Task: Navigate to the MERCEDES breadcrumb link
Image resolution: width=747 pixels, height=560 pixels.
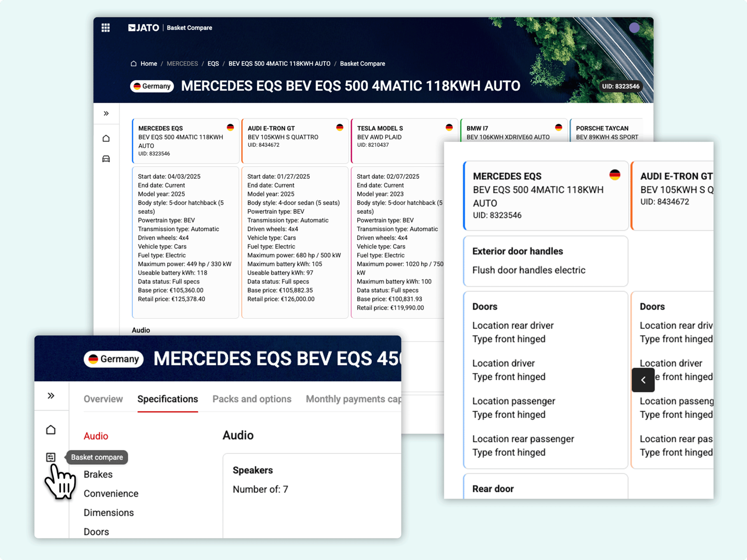Action: pyautogui.click(x=182, y=63)
